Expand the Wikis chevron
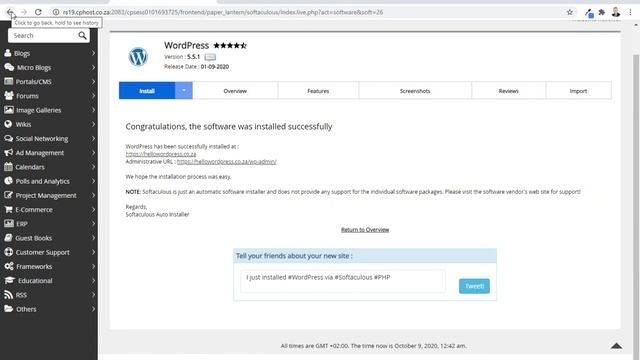Screen dimensions: 640x360 click(93, 124)
